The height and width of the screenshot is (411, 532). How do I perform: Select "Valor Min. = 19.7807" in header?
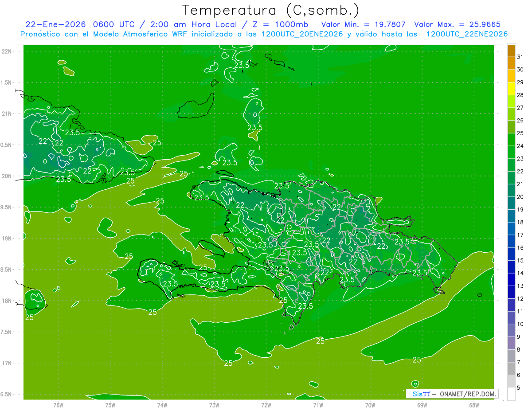pyautogui.click(x=363, y=24)
